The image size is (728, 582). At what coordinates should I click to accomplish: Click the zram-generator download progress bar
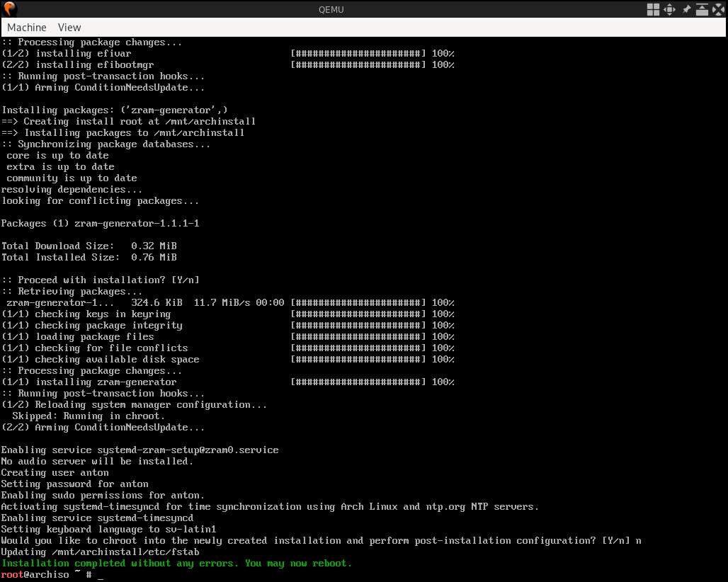pos(358,302)
